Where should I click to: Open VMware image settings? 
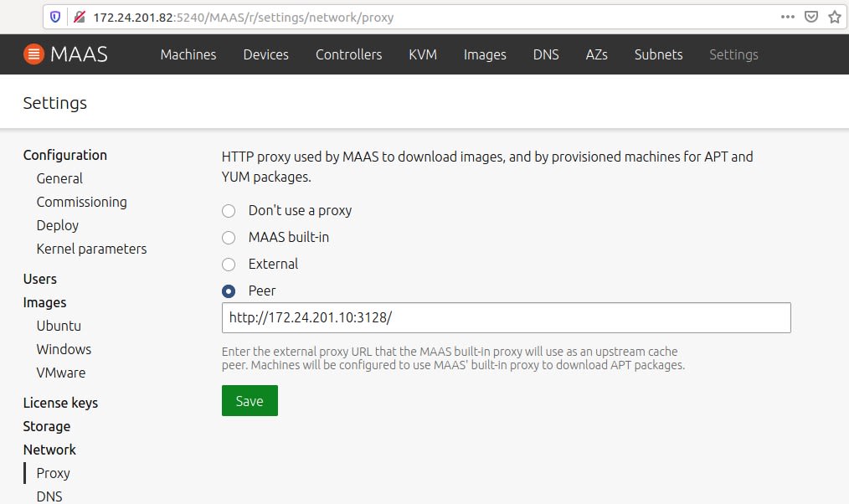coord(60,373)
